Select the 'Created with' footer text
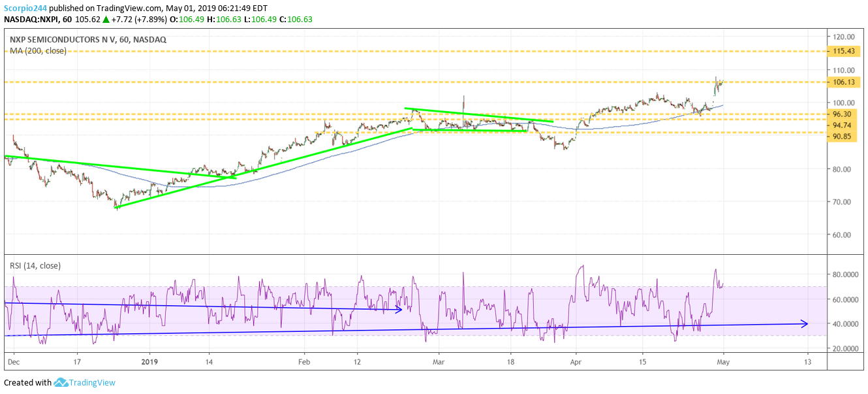The height and width of the screenshot is (394, 868). [27, 383]
